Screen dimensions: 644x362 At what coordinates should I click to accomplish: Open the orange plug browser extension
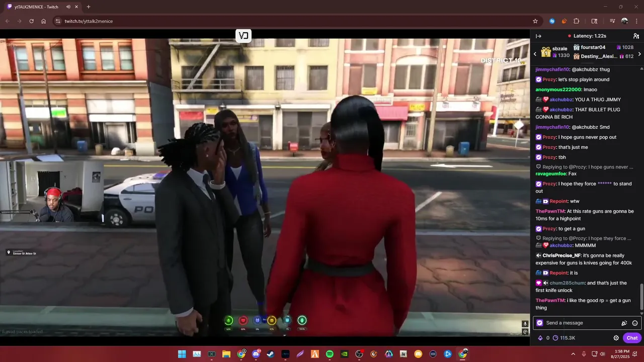pos(564,21)
